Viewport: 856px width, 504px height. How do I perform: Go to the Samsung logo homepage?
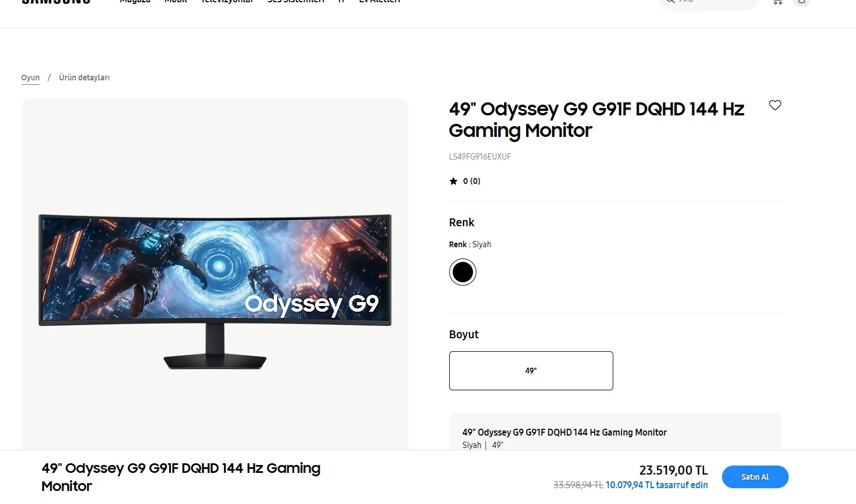tap(56, 2)
